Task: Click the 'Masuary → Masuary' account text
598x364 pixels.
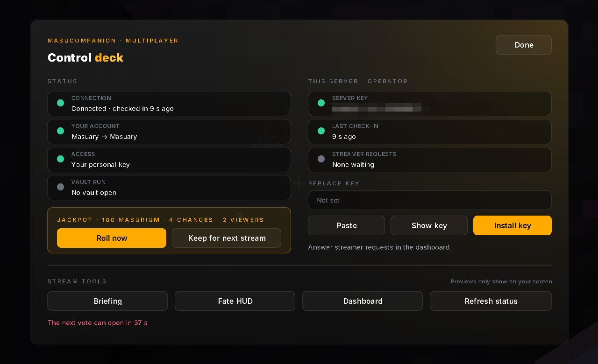Action: click(x=104, y=137)
